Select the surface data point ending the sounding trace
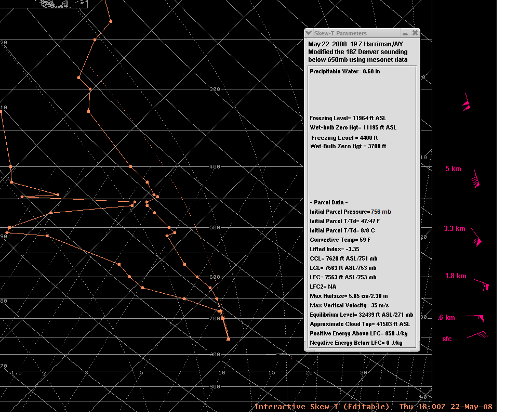The width and height of the screenshot is (532, 416). 229,339
